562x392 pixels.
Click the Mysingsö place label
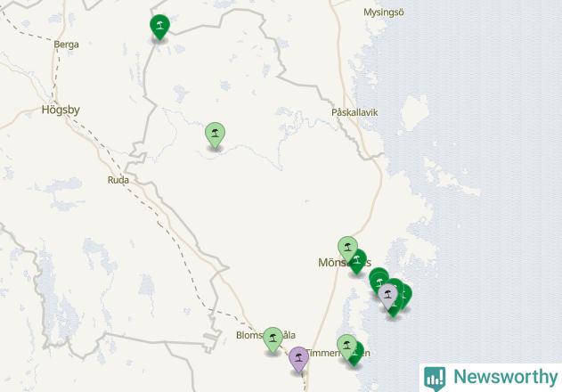(384, 12)
